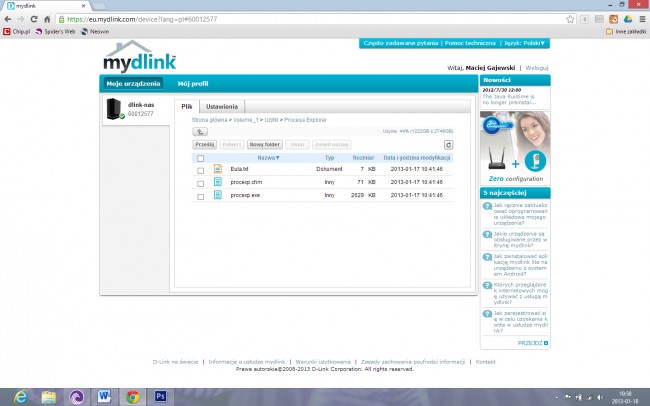
Task: Click the Prześlij upload button
Action: coord(205,144)
